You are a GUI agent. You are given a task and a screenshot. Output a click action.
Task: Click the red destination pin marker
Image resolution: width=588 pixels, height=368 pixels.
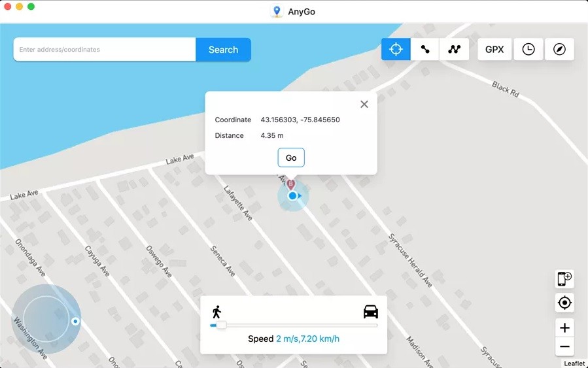(x=290, y=184)
